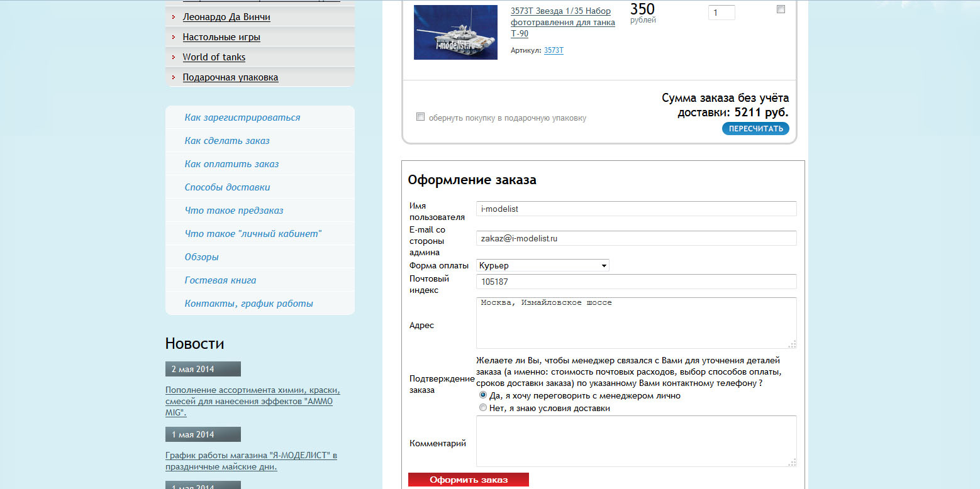Select Нет, я знаю условия доставки

(483, 407)
